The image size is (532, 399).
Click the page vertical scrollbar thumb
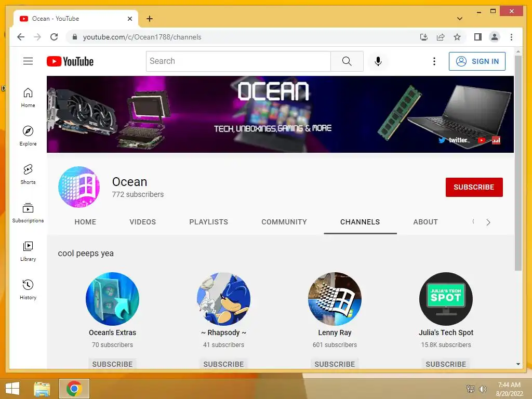click(518, 163)
